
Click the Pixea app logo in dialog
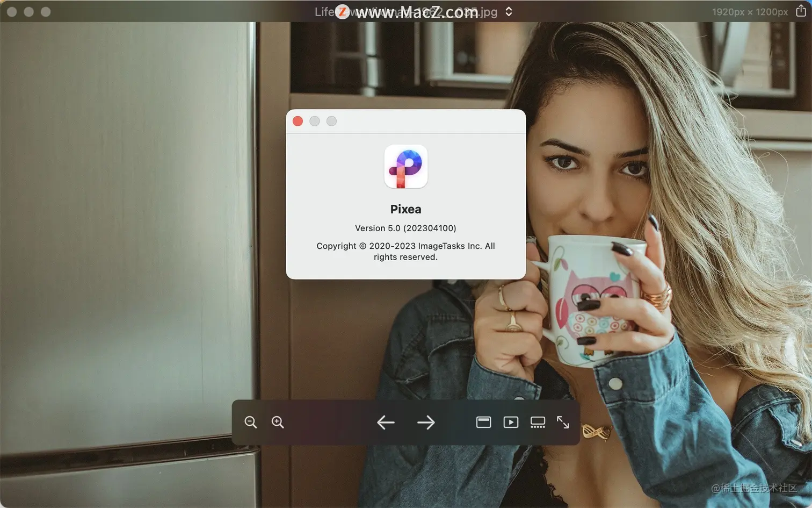pos(406,167)
